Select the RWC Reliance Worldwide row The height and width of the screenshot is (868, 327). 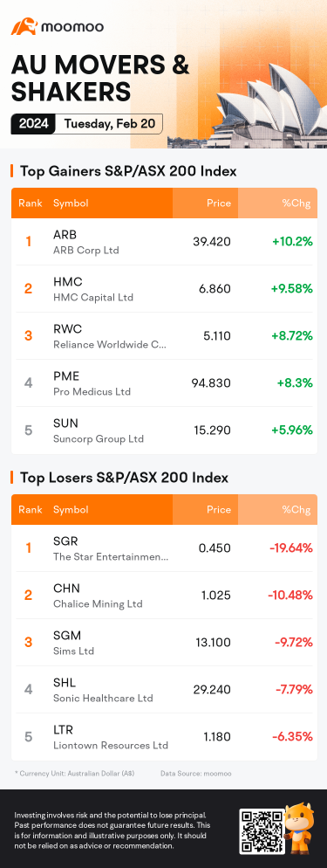(164, 336)
